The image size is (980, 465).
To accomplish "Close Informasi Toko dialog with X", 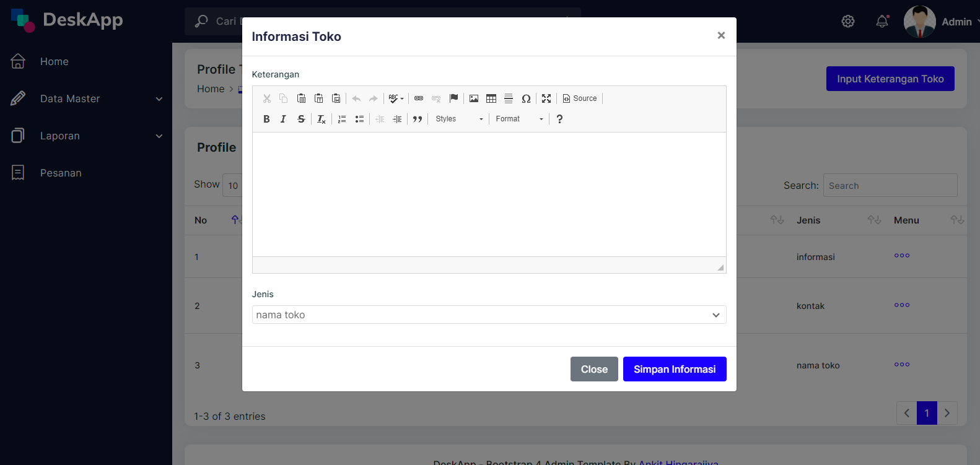I will pyautogui.click(x=721, y=35).
